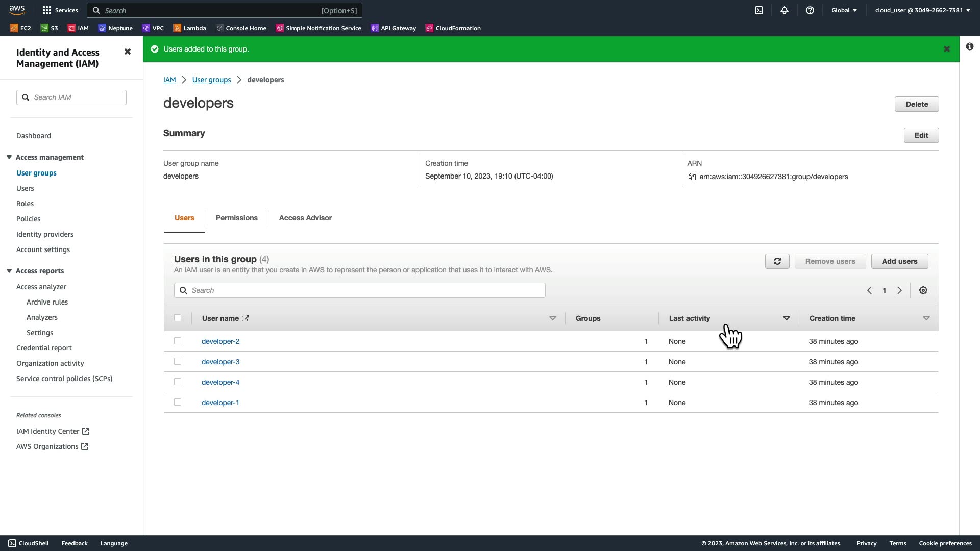
Task: Open Lambda shortcut in favorites bar
Action: [x=189, y=28]
